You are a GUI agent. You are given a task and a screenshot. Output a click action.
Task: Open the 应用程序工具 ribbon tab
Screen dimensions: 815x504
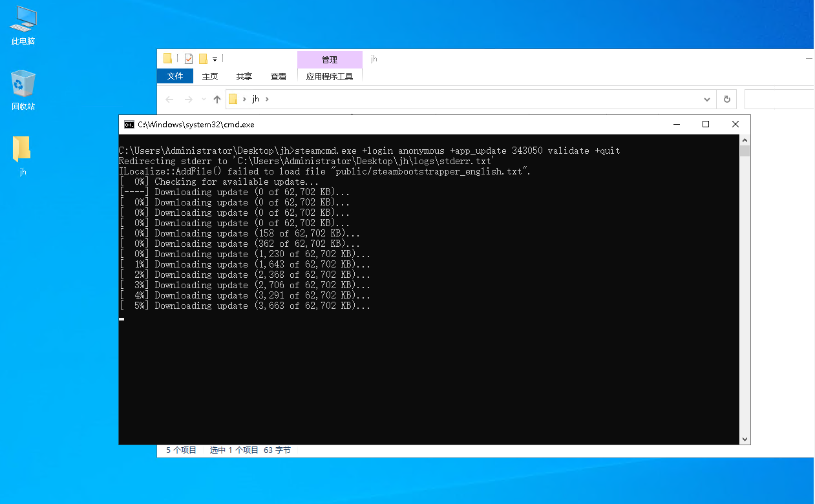(330, 76)
